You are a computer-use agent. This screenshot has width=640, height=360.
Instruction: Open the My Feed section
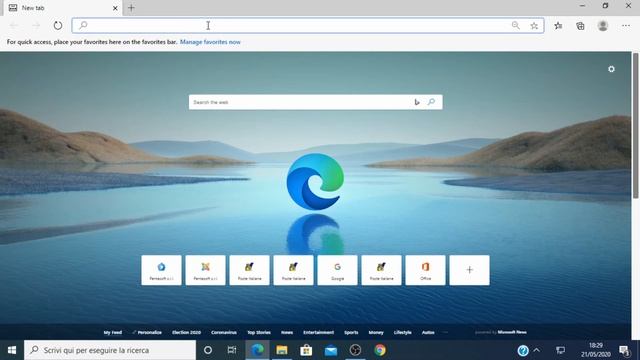point(113,332)
